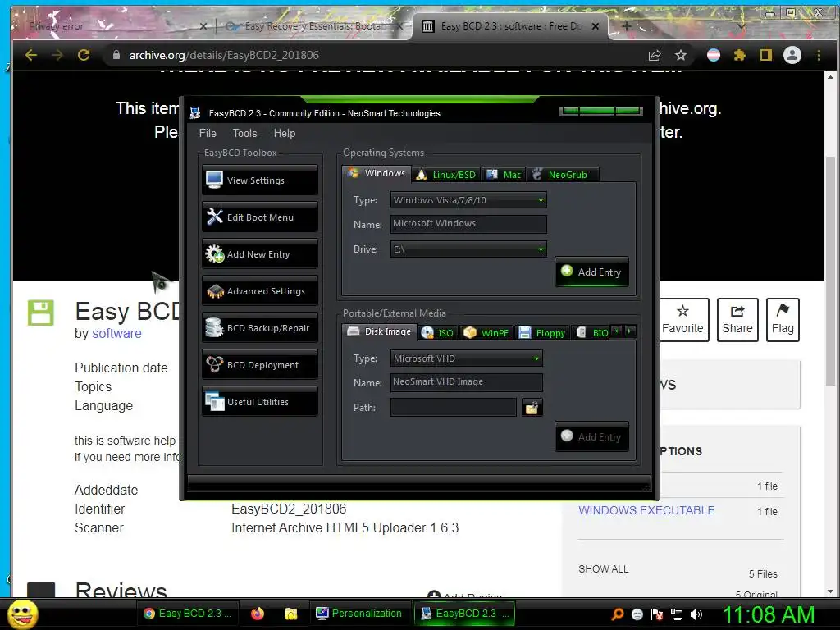
Task: Open the software uploader link
Action: click(x=116, y=333)
